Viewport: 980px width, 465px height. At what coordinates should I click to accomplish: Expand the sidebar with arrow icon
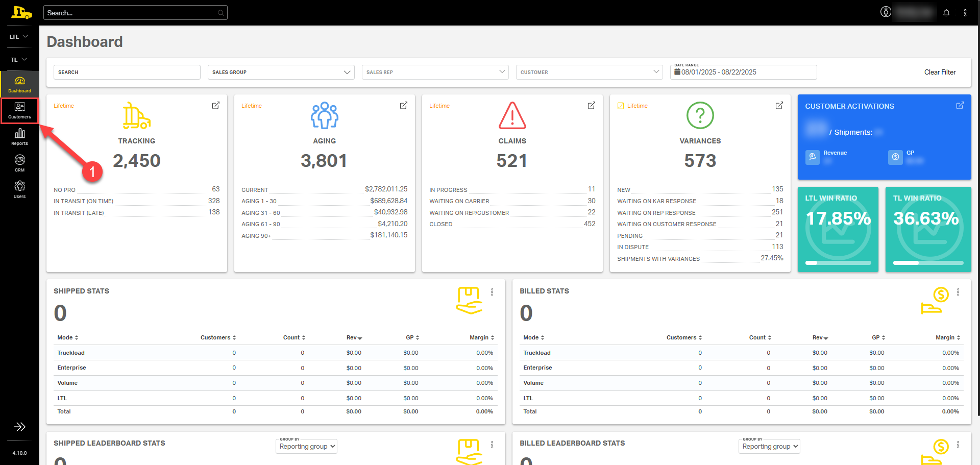coord(19,427)
